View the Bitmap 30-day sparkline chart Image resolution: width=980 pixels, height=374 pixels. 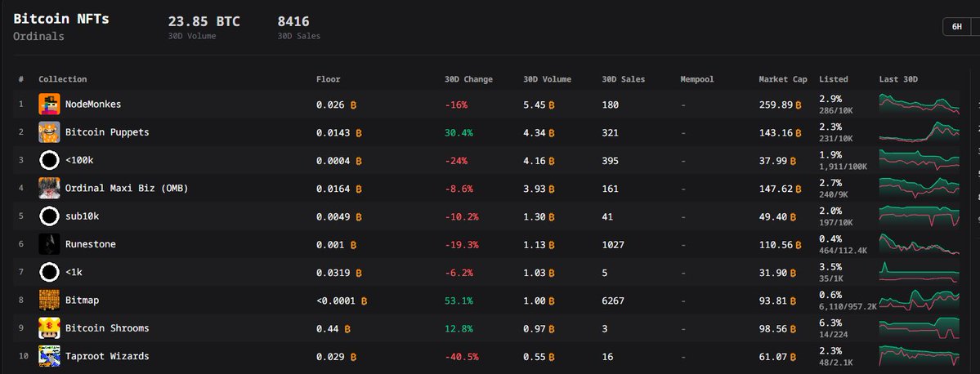[x=919, y=301]
